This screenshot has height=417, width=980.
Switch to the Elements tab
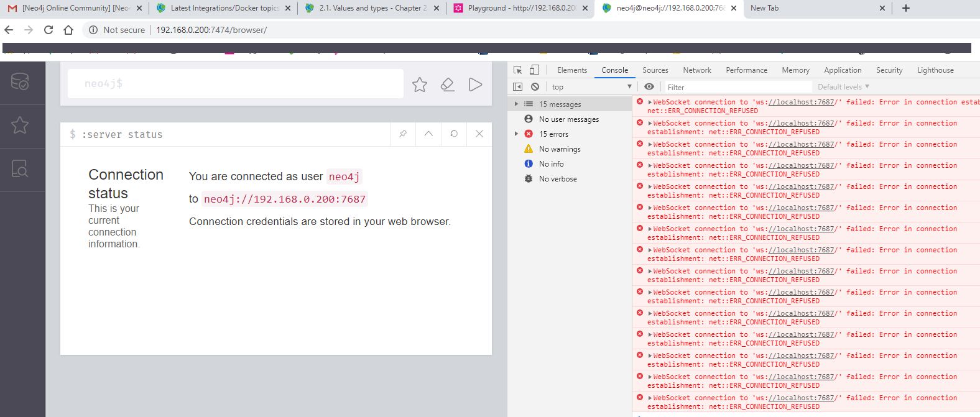pyautogui.click(x=572, y=70)
